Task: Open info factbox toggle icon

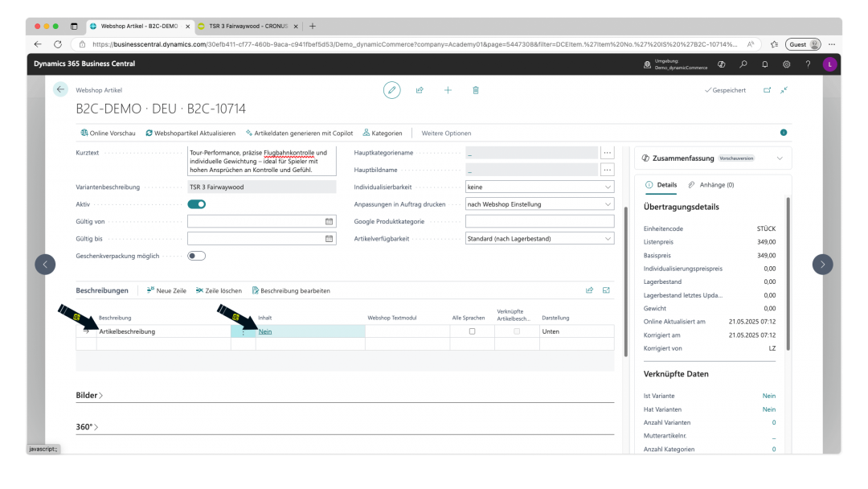Action: point(784,133)
